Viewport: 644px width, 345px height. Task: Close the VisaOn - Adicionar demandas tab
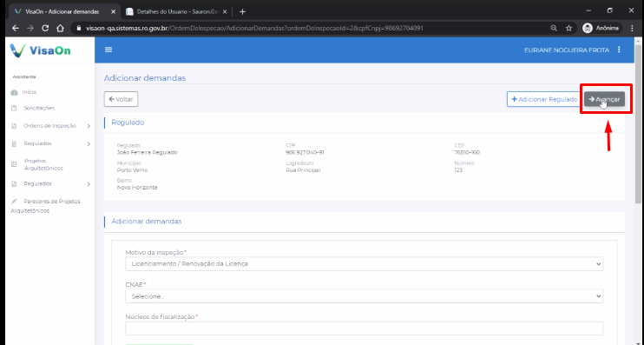coord(114,12)
